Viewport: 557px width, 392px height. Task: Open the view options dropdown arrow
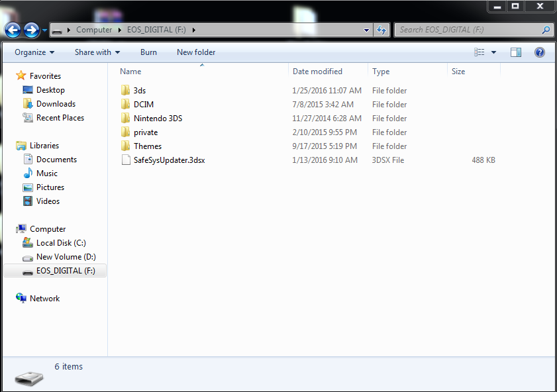coord(493,52)
